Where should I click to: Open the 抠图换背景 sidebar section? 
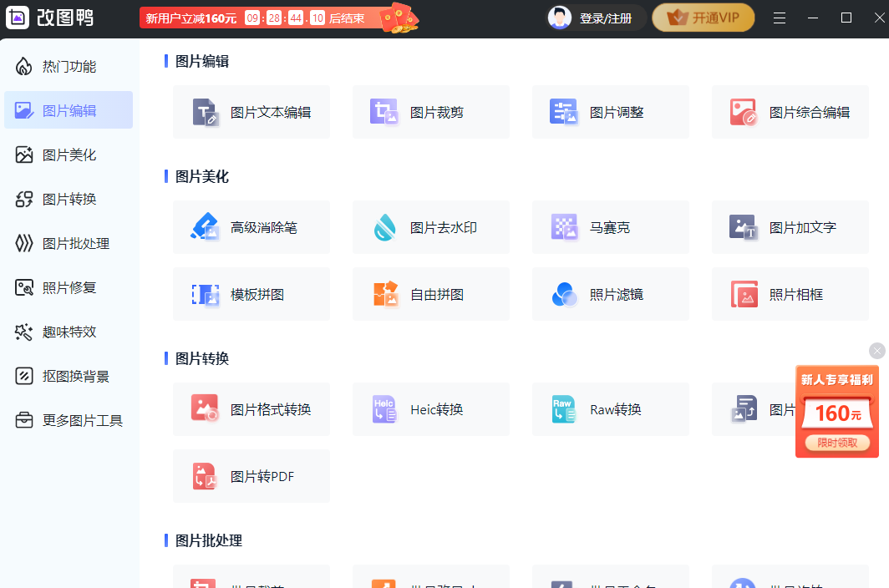[69, 376]
